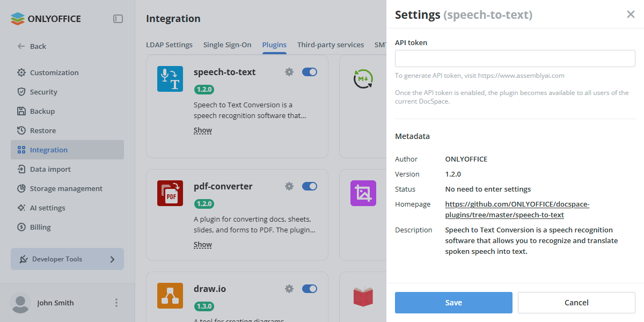Close the Settings panel
Image resolution: width=644 pixels, height=322 pixels.
pyautogui.click(x=631, y=14)
